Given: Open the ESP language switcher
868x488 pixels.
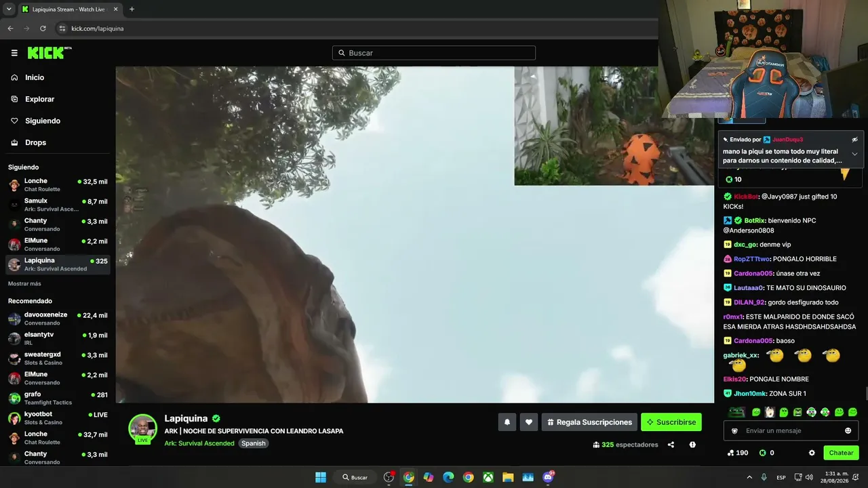Looking at the screenshot, I should tap(781, 477).
